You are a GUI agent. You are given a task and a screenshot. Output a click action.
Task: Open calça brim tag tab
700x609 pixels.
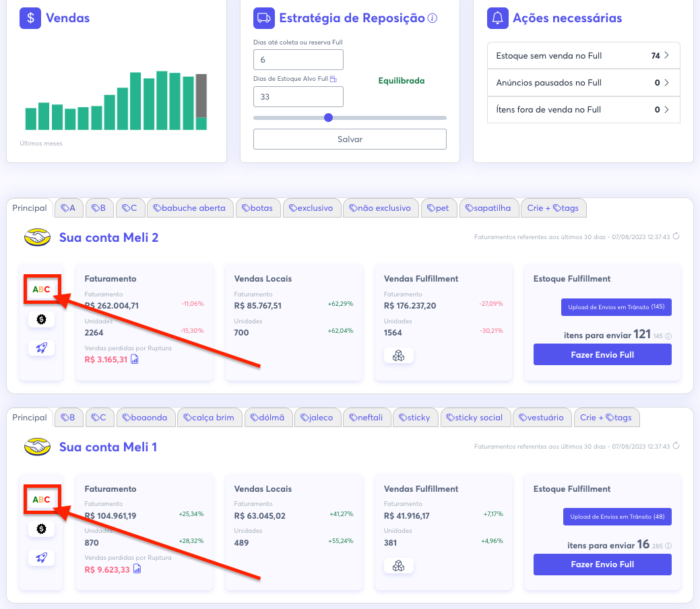(x=210, y=418)
